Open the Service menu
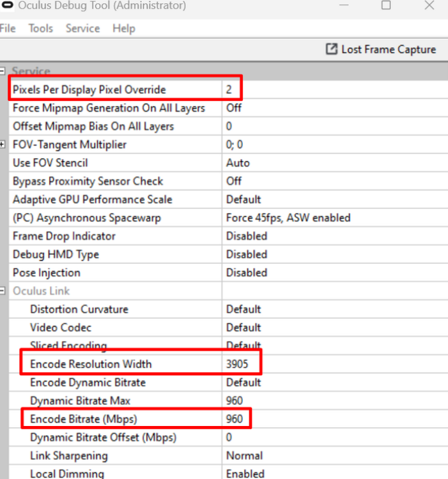This screenshot has width=448, height=479. pos(83,28)
